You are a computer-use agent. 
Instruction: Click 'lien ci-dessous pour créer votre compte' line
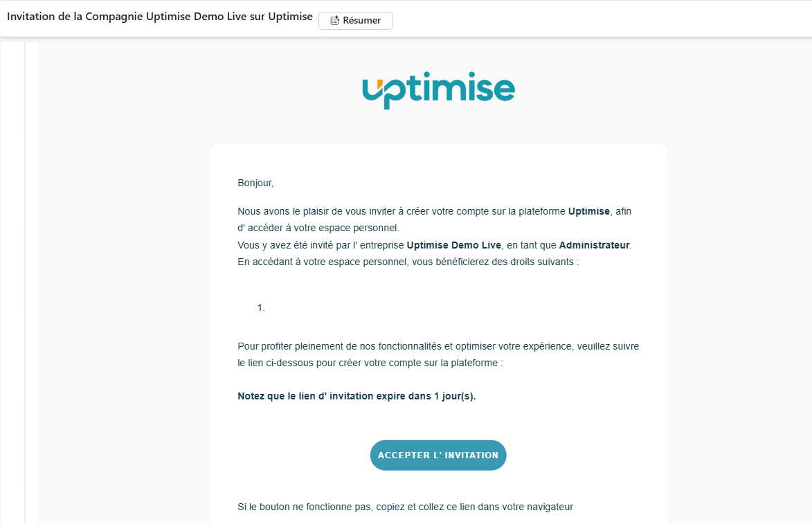point(370,363)
